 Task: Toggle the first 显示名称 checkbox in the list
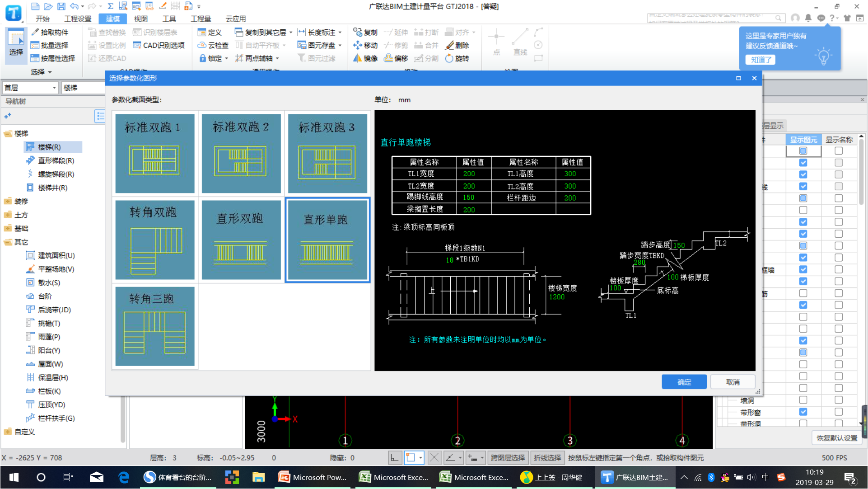point(839,150)
